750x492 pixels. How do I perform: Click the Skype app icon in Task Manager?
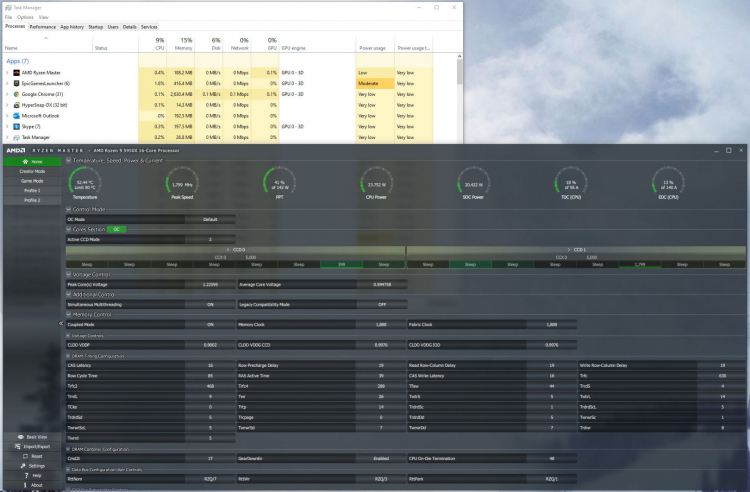coord(17,126)
